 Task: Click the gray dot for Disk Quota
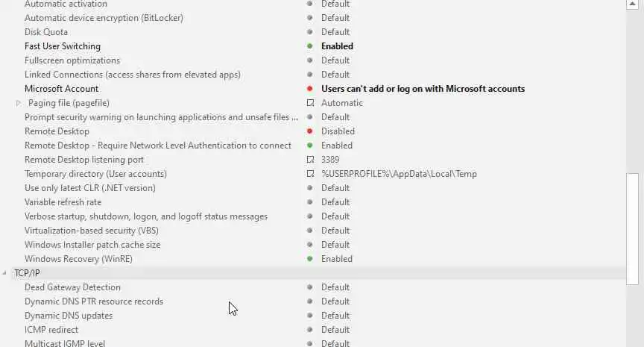[310, 32]
